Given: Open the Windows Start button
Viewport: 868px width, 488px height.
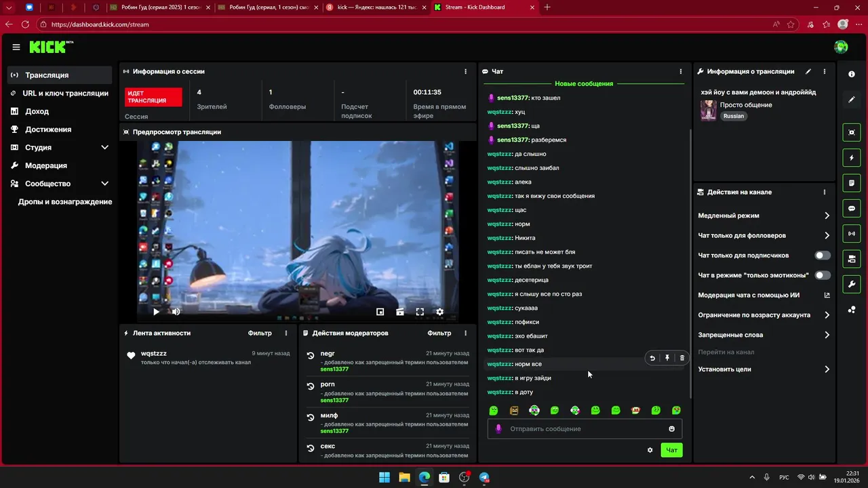Looking at the screenshot, I should [x=384, y=477].
